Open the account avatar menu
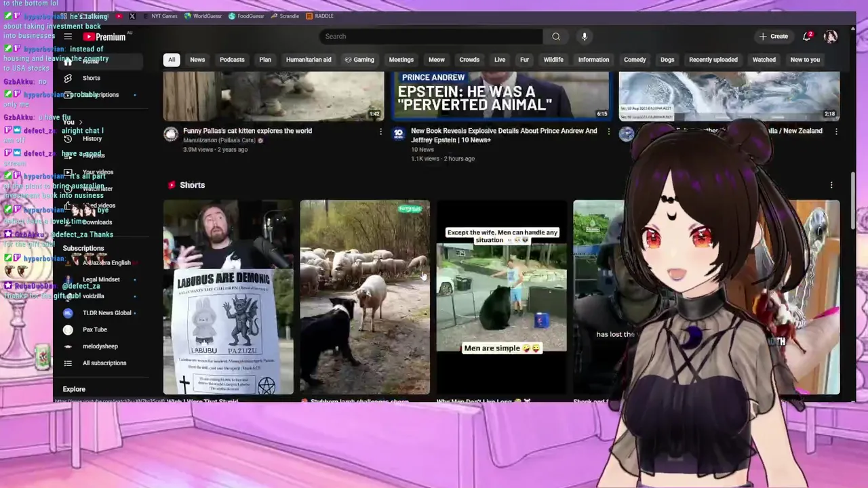The width and height of the screenshot is (868, 488). pyautogui.click(x=831, y=37)
